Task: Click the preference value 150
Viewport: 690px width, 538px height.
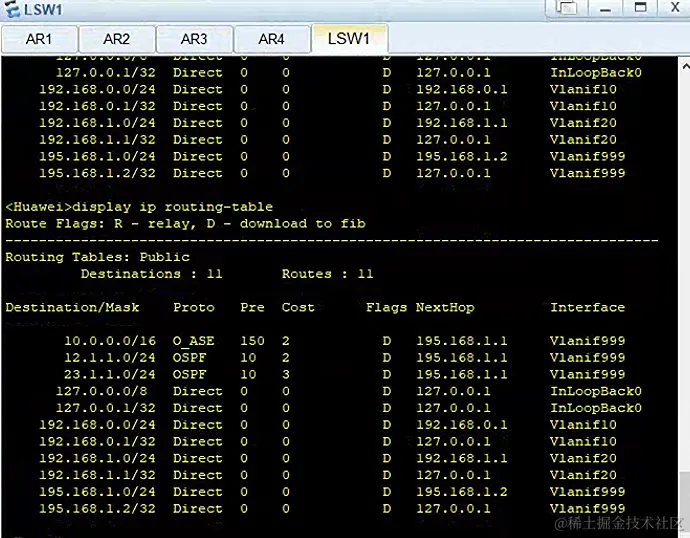Action: pyautogui.click(x=252, y=341)
